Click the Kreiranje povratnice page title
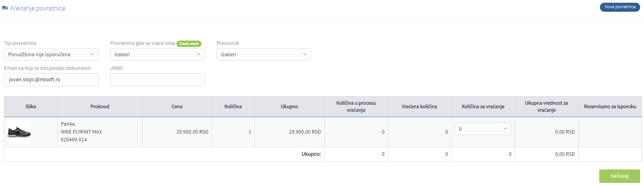Viewport: 644px width, 187px height. (38, 8)
